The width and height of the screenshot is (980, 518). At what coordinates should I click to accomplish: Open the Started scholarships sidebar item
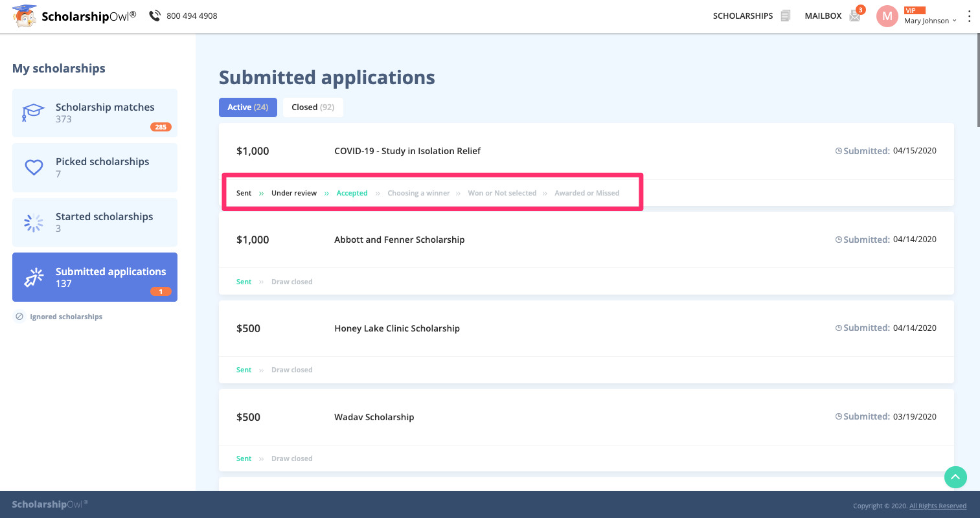pos(95,222)
